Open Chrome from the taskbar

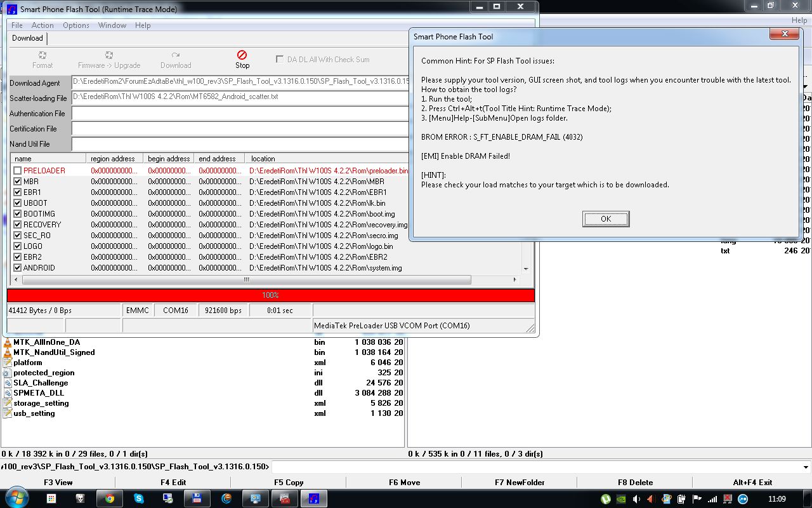(110, 498)
